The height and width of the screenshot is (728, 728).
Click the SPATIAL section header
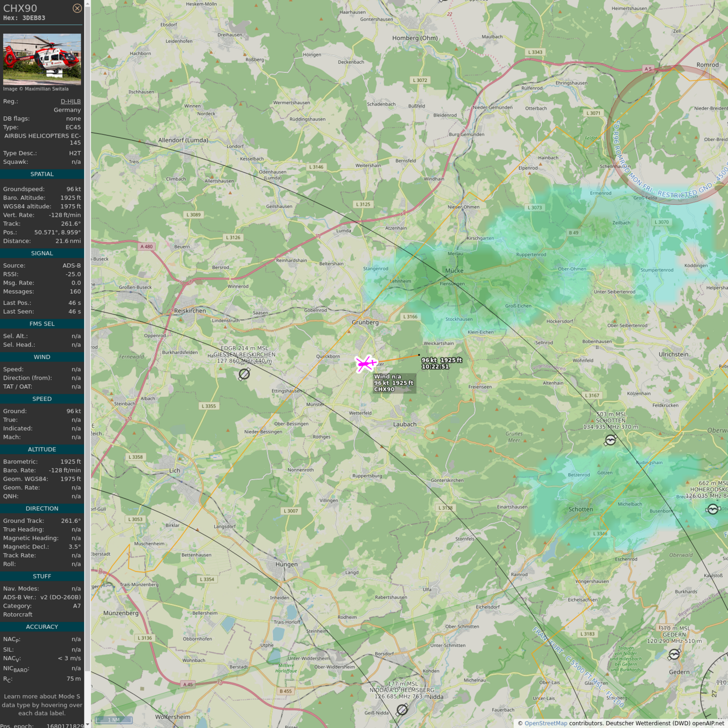42,174
